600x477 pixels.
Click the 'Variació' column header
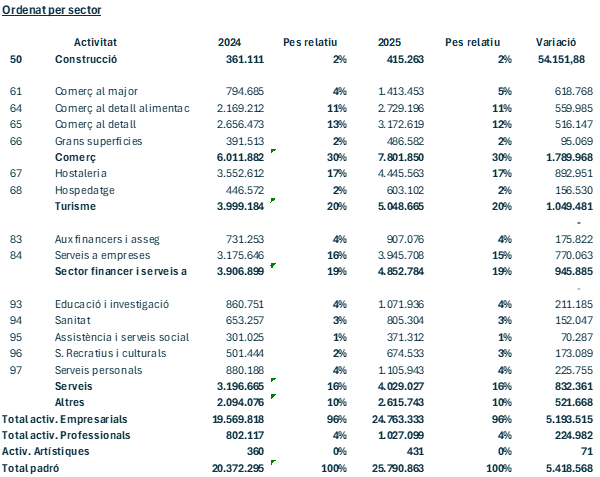tap(554, 42)
